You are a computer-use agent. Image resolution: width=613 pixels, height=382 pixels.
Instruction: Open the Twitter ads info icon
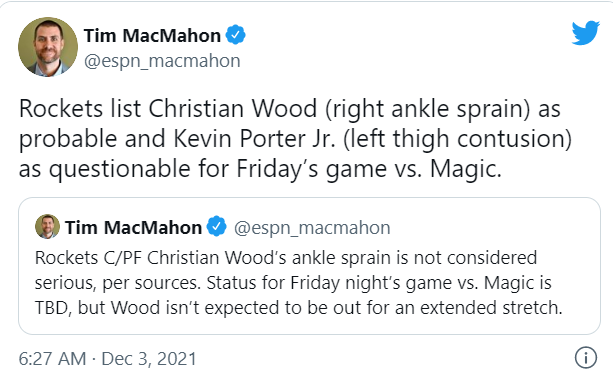point(586,357)
